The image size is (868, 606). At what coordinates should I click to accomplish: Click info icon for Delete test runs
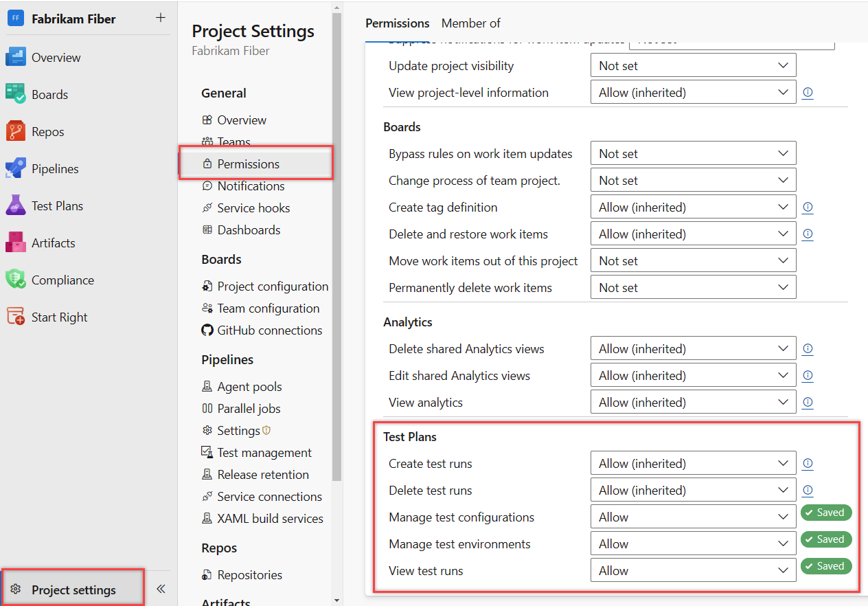(x=808, y=491)
